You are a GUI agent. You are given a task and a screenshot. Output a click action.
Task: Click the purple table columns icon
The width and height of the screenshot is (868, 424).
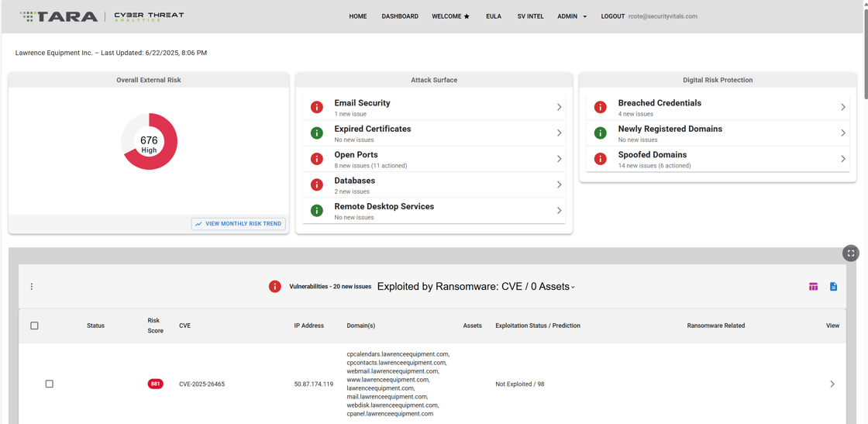coord(813,286)
